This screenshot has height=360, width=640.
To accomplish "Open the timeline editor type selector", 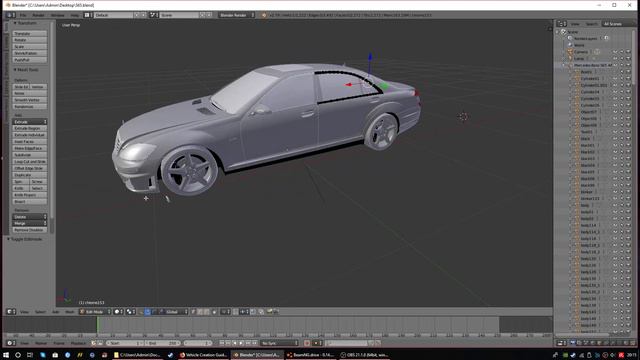I will 11,343.
